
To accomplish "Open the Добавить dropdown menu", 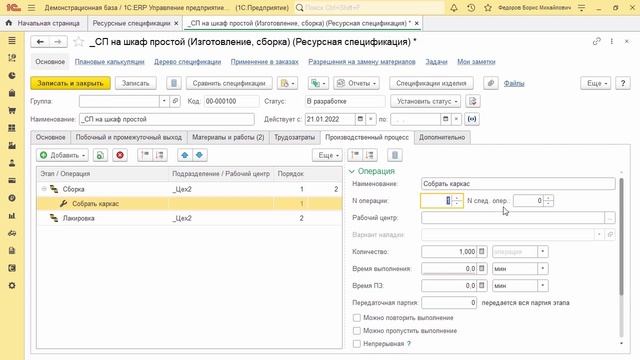I will tap(62, 155).
